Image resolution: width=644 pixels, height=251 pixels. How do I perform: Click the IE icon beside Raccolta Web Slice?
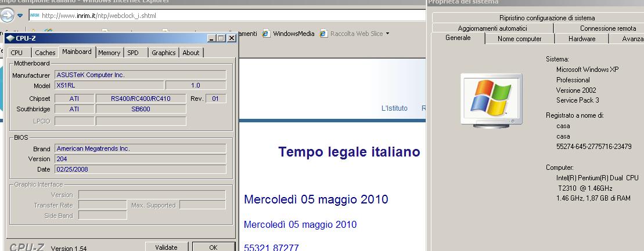(x=323, y=34)
